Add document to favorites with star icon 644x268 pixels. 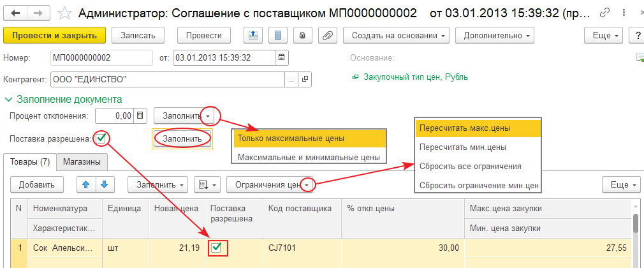point(64,12)
